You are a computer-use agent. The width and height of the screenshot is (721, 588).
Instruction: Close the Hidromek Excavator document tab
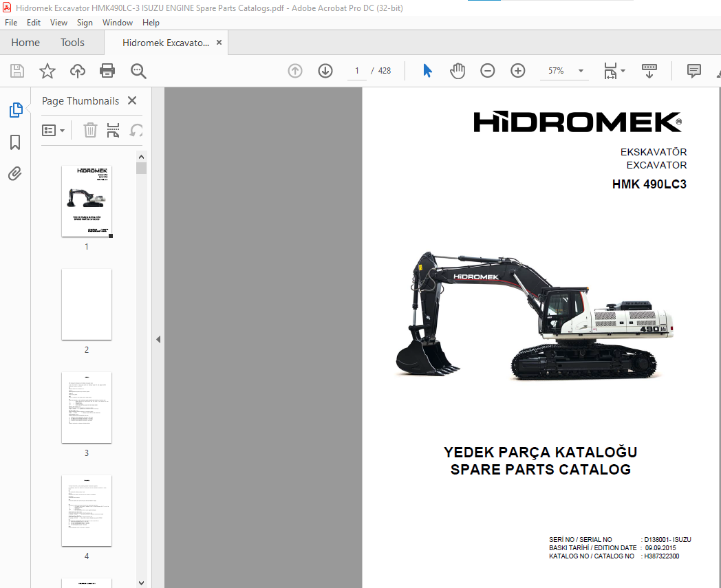point(219,43)
